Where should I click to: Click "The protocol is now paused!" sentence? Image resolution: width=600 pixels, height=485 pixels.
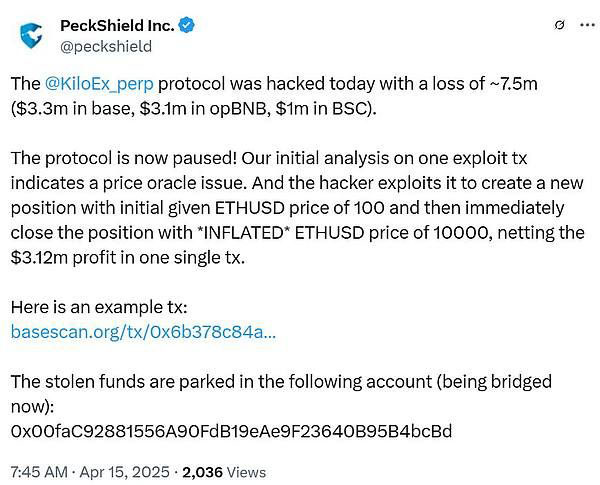pyautogui.click(x=124, y=158)
